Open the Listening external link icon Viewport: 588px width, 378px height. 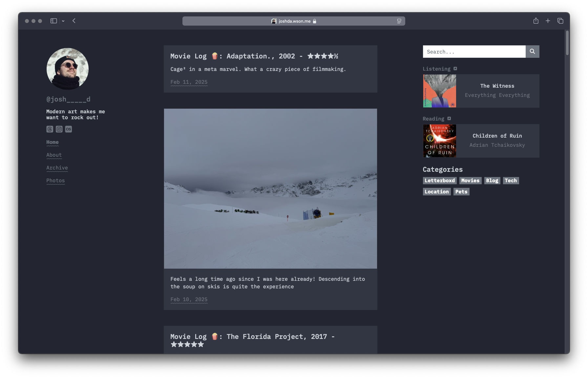click(455, 68)
